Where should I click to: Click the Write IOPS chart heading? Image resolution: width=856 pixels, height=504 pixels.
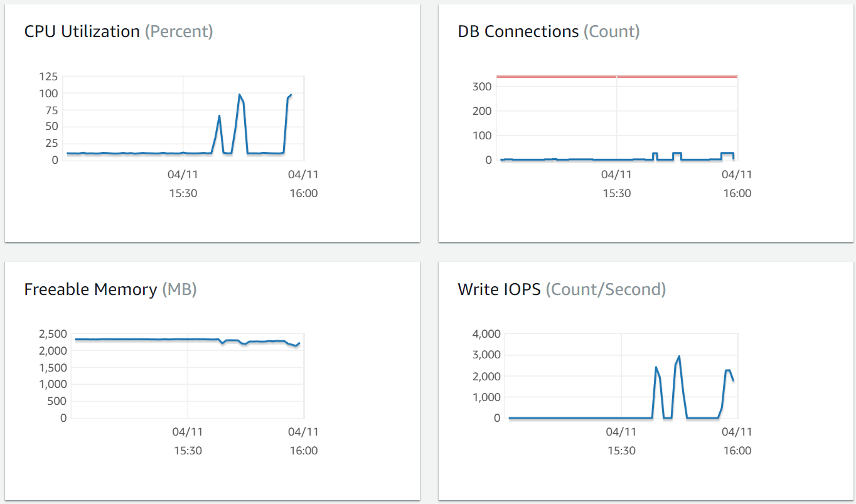[x=499, y=289]
